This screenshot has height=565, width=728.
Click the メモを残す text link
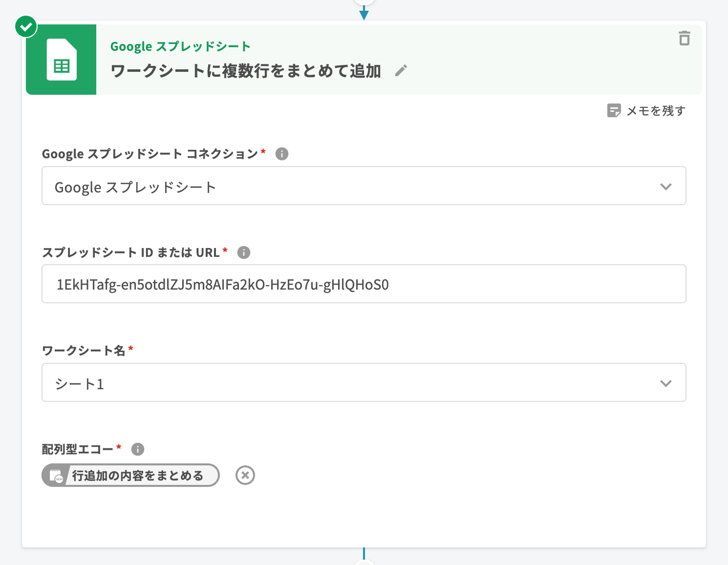(x=656, y=111)
